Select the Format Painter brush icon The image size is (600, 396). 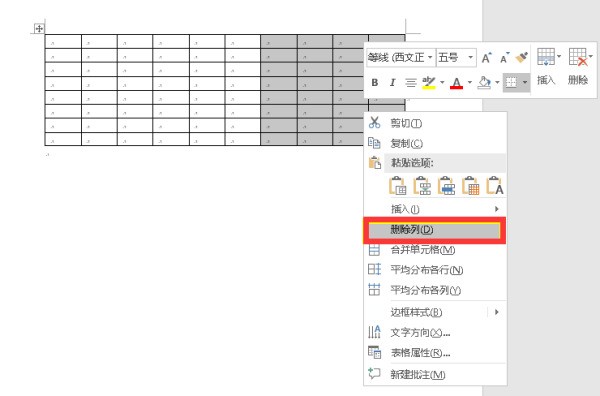tap(522, 58)
